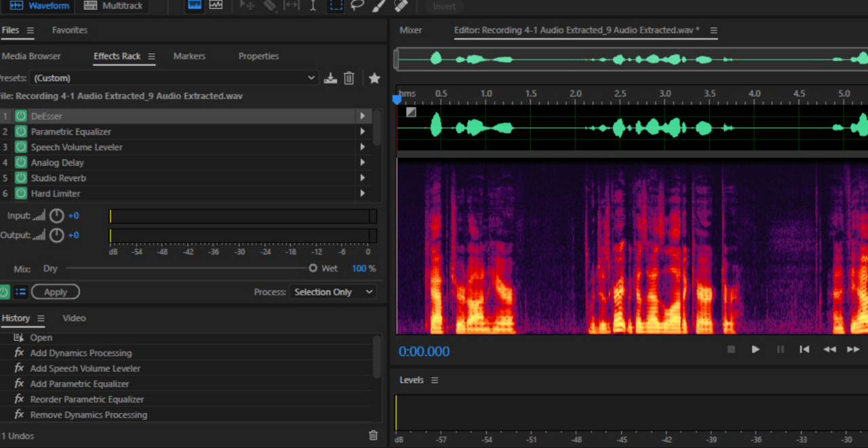The image size is (868, 448).
Task: Open the Multitrack view
Action: [115, 6]
